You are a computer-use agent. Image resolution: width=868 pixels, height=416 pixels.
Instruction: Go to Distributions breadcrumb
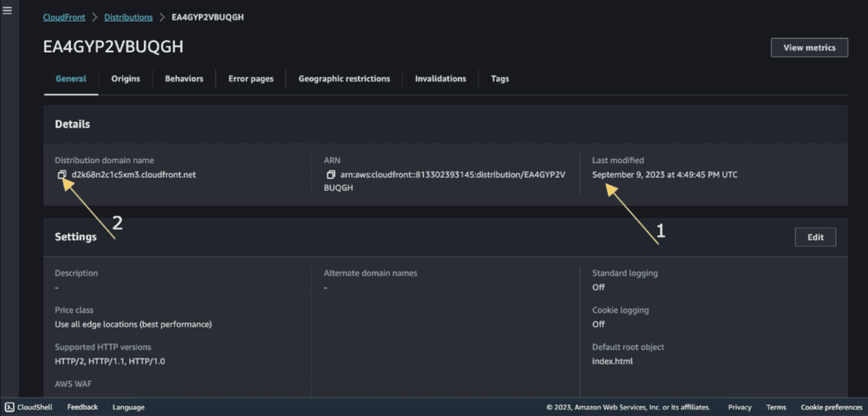tap(128, 18)
